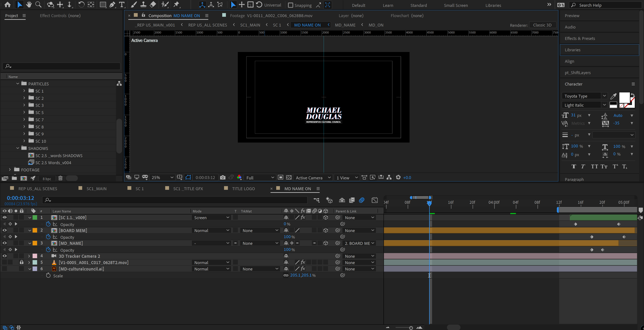The height and width of the screenshot is (330, 644).
Task: Select the Rectangle shape tool
Action: (x=102, y=5)
